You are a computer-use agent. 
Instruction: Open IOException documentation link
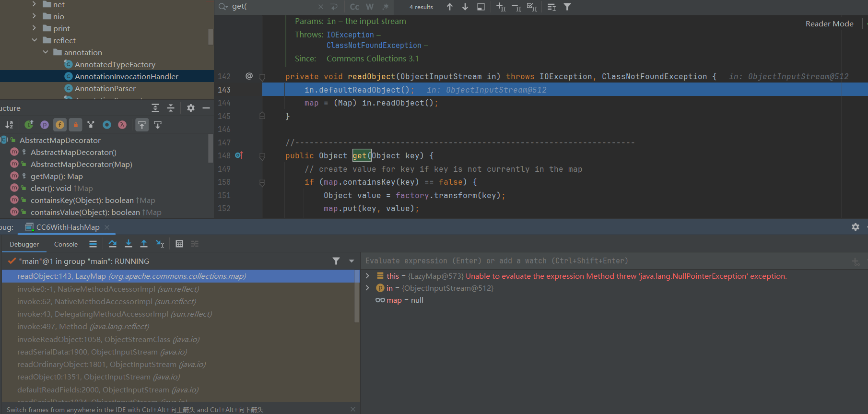point(350,35)
